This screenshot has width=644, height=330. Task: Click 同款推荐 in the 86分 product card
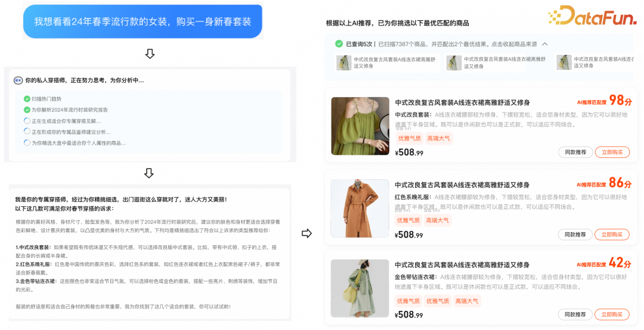click(x=575, y=235)
